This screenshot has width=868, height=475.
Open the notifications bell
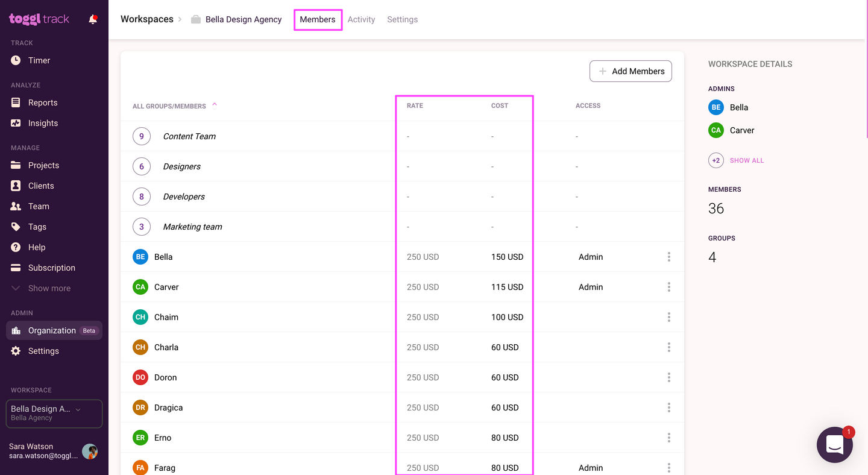[x=93, y=19]
